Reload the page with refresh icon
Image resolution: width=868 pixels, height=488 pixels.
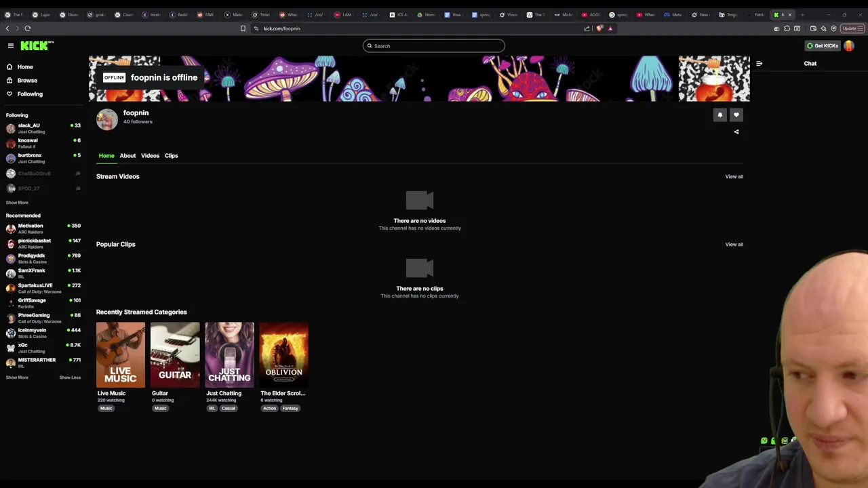28,28
